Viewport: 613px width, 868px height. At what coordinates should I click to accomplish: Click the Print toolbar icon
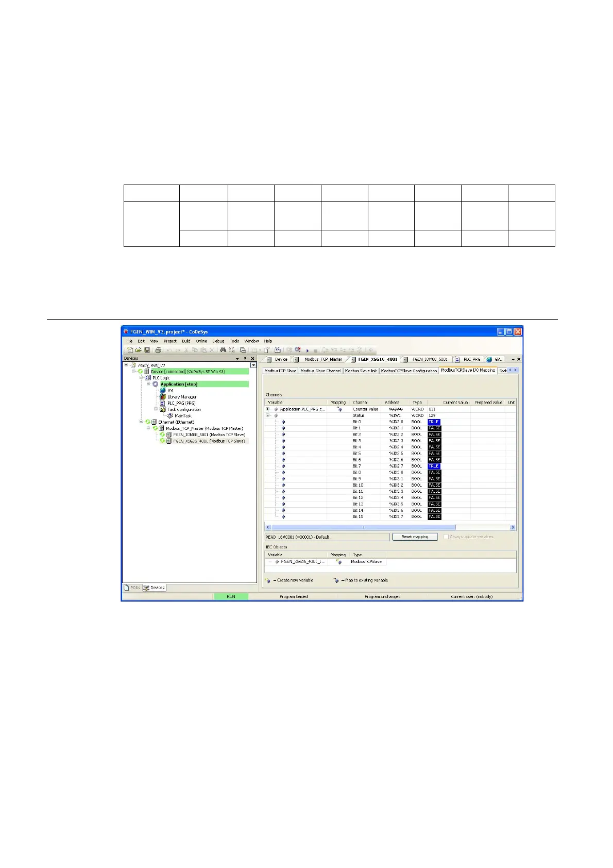coord(158,350)
